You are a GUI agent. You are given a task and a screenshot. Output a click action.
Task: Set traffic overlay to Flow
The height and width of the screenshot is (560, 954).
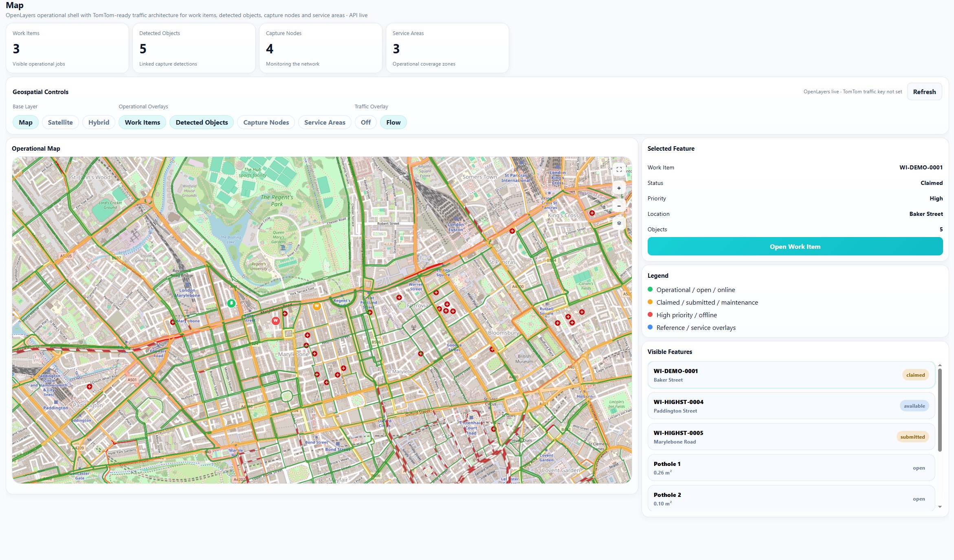(393, 122)
